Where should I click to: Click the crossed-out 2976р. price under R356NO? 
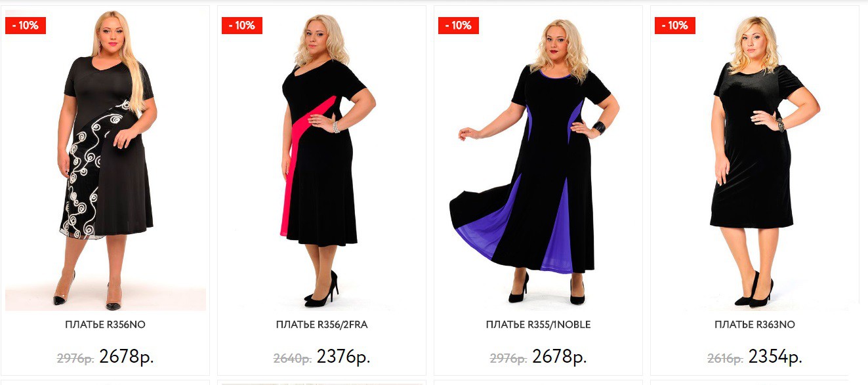click(75, 359)
